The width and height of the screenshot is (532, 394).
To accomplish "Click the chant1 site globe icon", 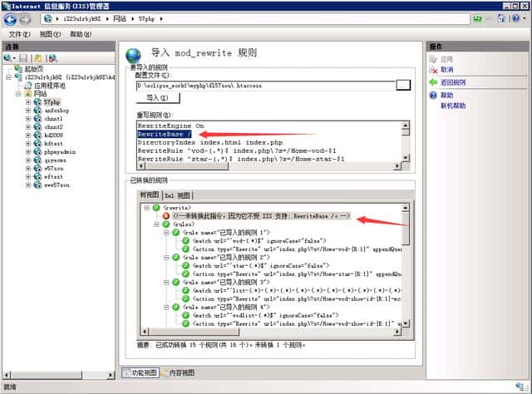I will (37, 119).
